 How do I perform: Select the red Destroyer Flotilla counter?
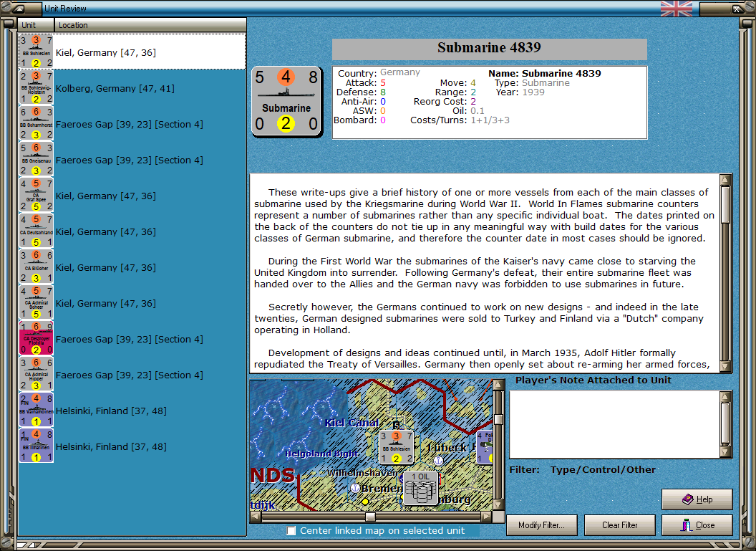37,339
